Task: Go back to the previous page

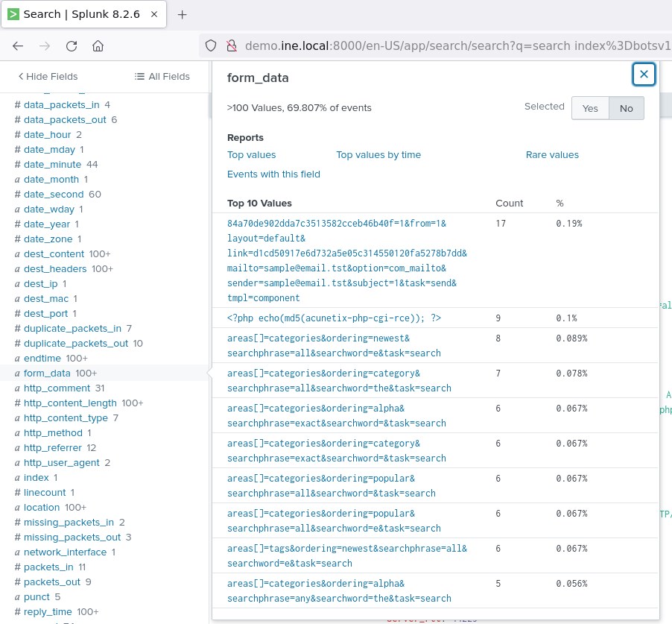Action: pyautogui.click(x=18, y=46)
